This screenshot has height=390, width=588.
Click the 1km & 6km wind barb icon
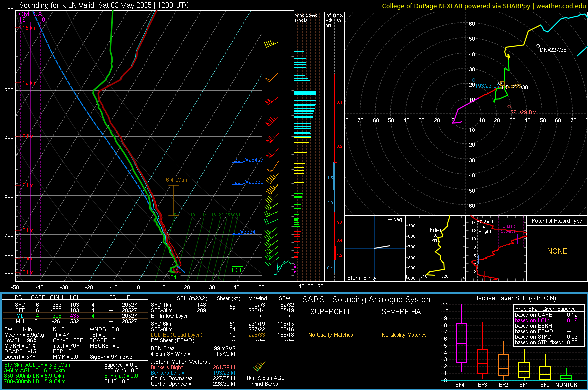click(x=259, y=366)
